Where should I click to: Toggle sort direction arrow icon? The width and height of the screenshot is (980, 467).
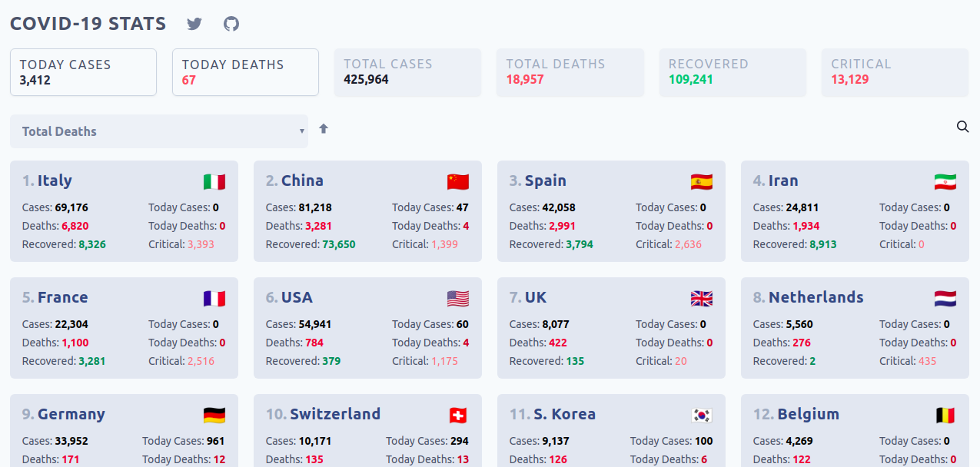(x=324, y=129)
